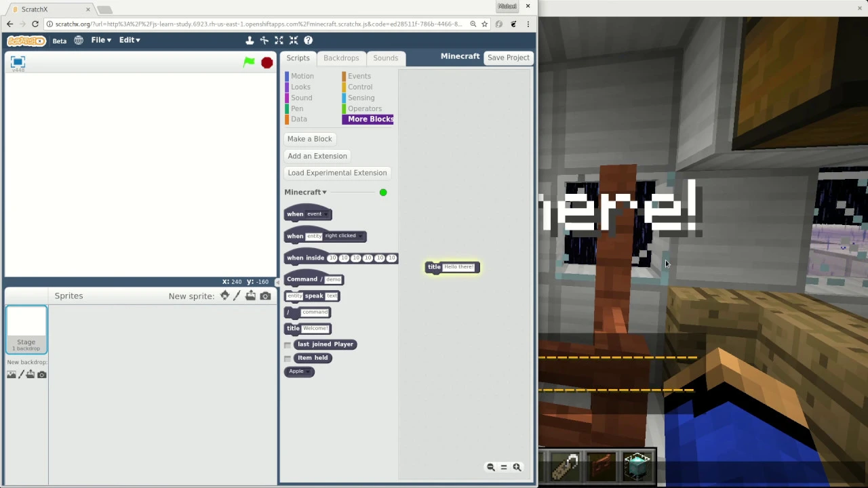Select the Pen block category

coord(297,108)
